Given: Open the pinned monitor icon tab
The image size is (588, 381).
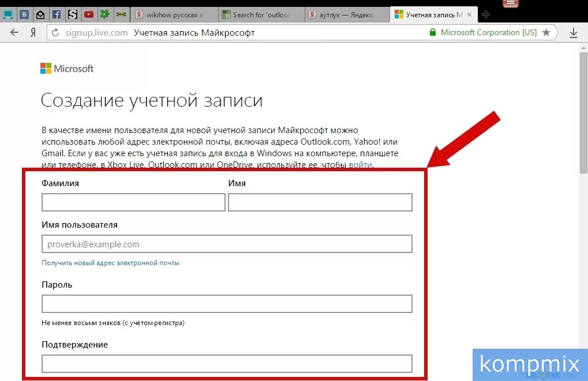Looking at the screenshot, I should (8, 14).
